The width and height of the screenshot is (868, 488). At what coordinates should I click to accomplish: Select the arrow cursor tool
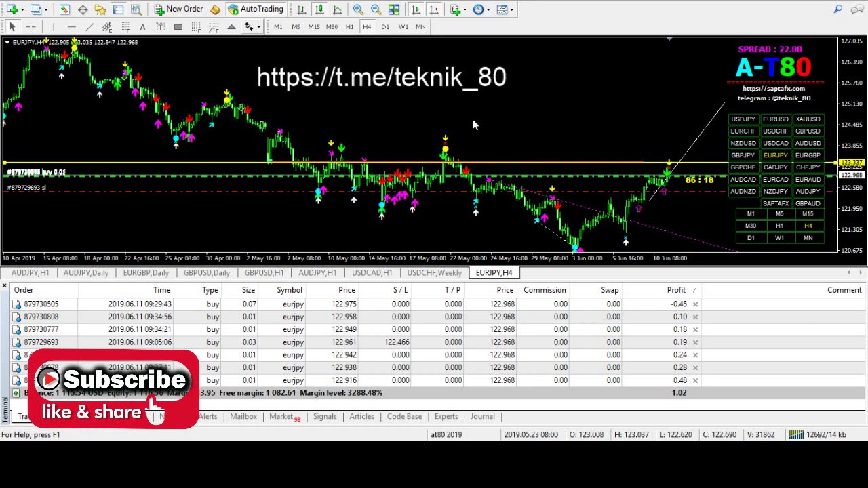12,26
